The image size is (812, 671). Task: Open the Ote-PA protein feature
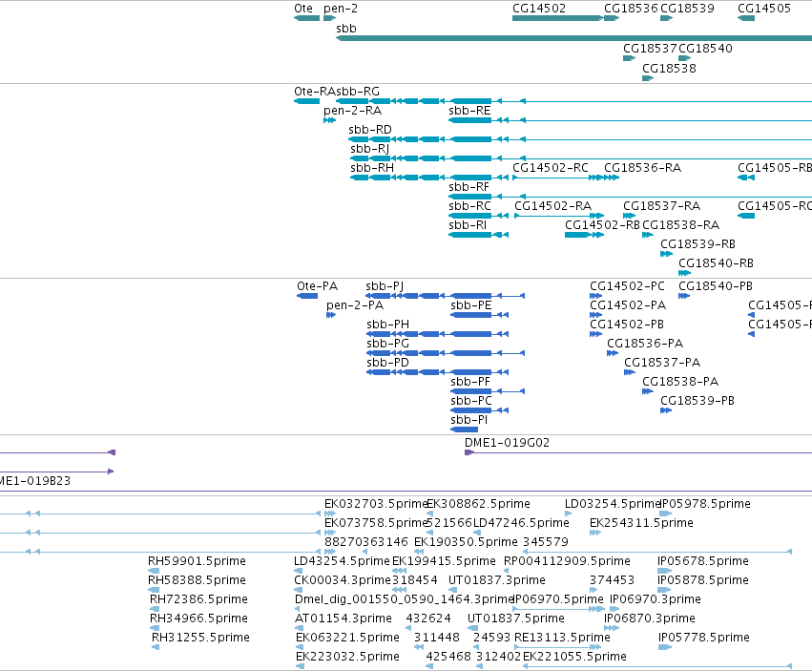307,296
